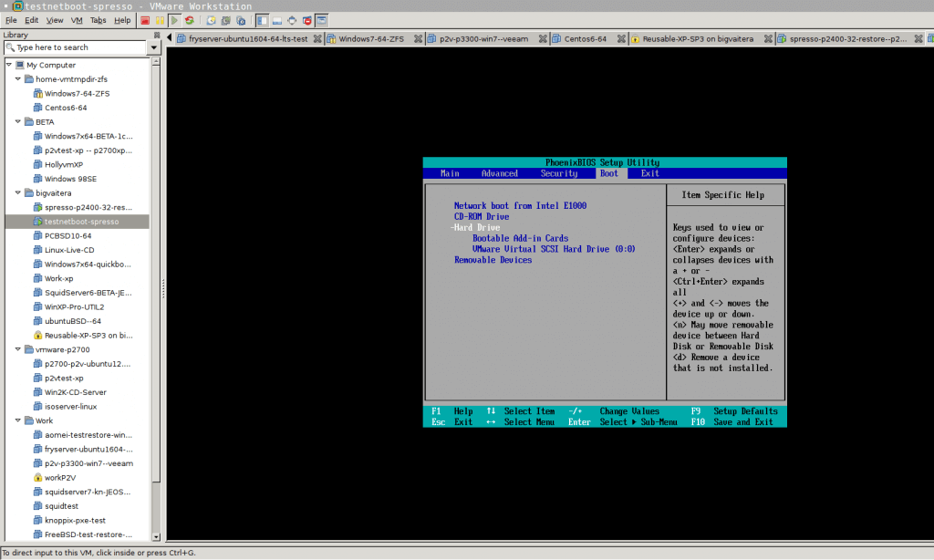The width and height of the screenshot is (934, 560).
Task: Revert to snapshot toolbar icon
Action: click(x=226, y=20)
